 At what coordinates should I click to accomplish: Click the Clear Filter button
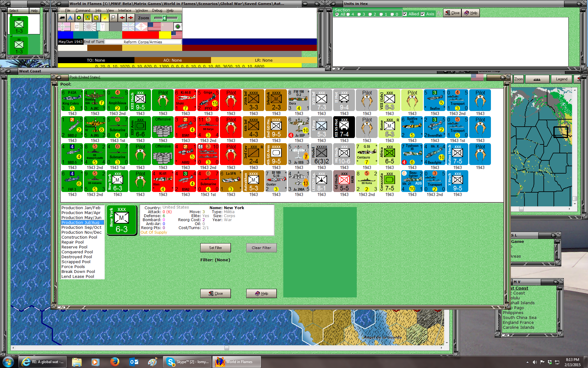tap(262, 248)
